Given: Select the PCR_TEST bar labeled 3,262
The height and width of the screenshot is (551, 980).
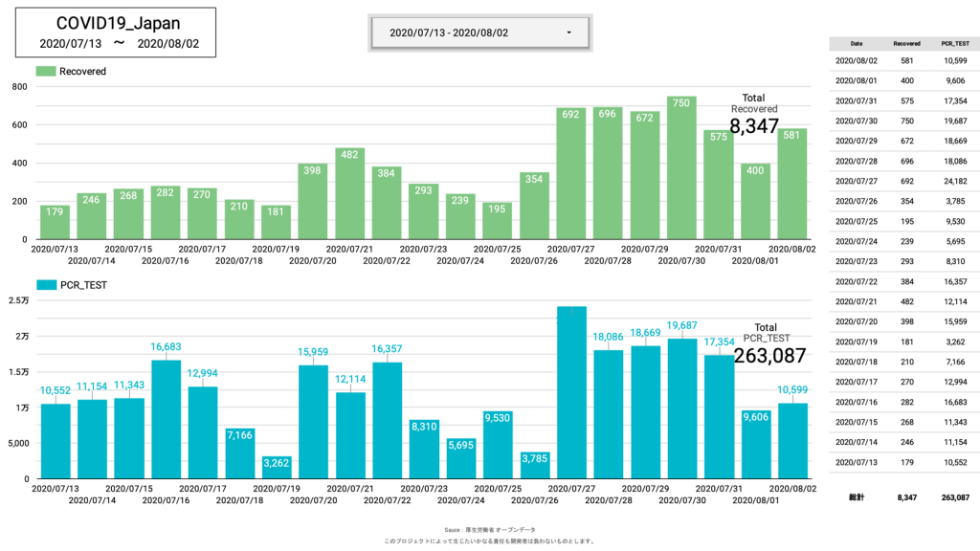Looking at the screenshot, I should coord(276,467).
